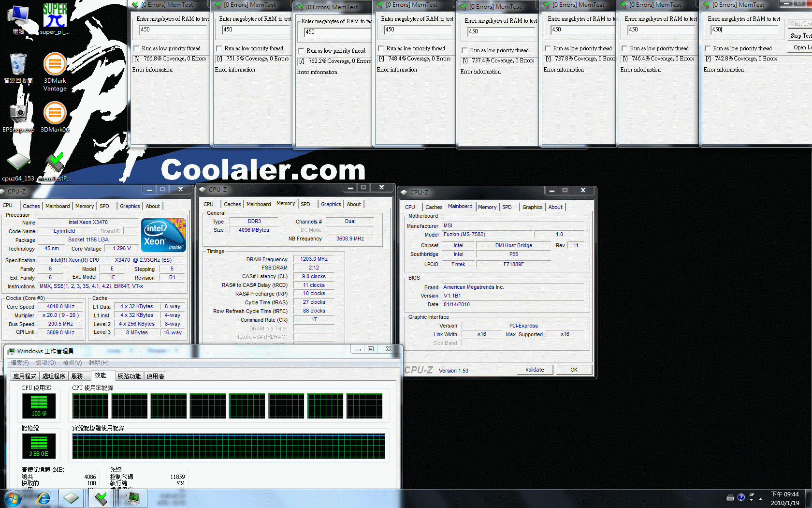The image size is (812, 508).
Task: Toggle low priority thread in 748.4% coverage MemTest
Action: click(x=381, y=48)
